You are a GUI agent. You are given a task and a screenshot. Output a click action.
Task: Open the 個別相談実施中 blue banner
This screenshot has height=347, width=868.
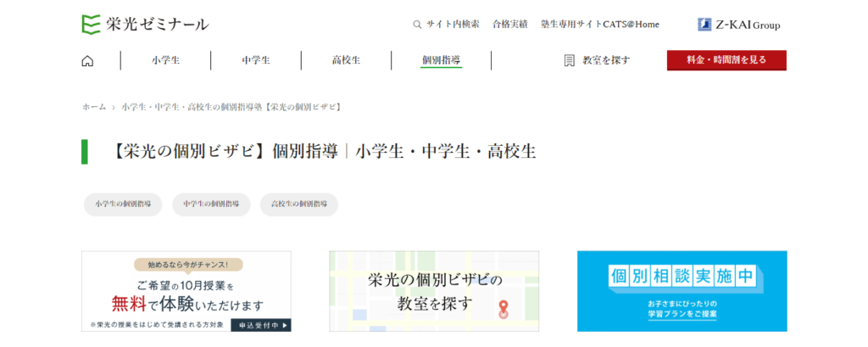coord(682,291)
